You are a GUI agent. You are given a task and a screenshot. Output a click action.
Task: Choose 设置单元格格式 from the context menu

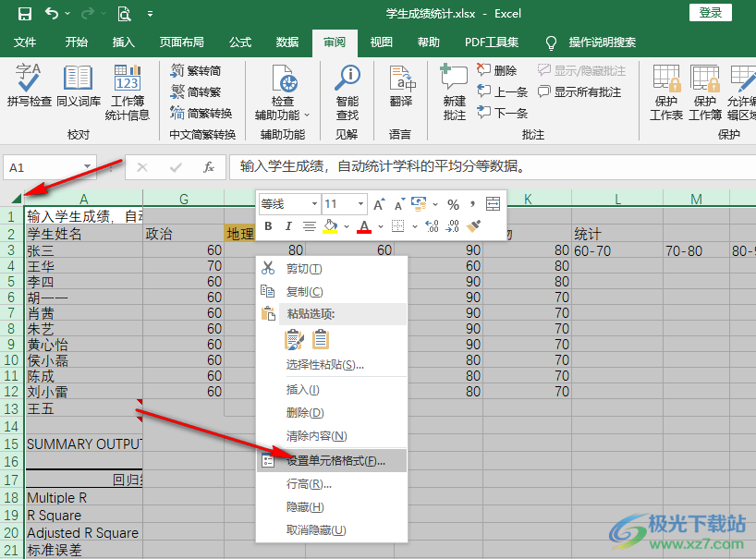(335, 460)
